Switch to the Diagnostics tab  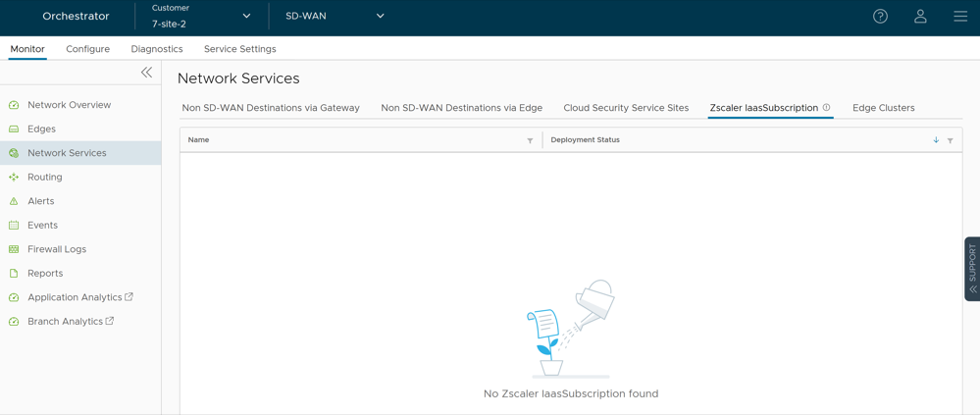pyautogui.click(x=157, y=49)
